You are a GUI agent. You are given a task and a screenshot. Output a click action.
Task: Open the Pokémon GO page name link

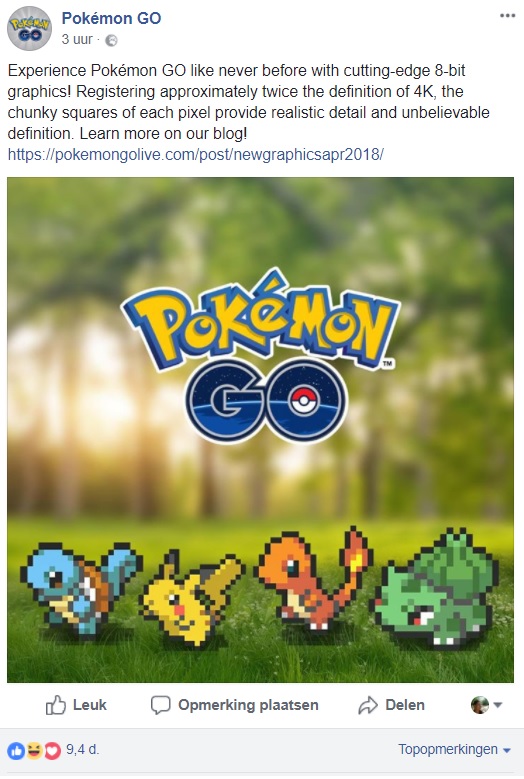[111, 18]
